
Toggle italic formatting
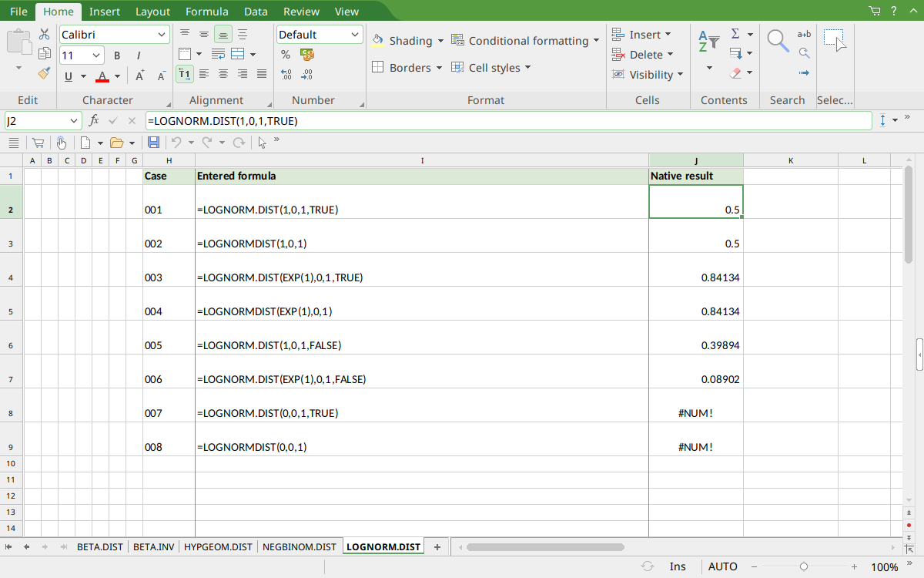coord(139,55)
